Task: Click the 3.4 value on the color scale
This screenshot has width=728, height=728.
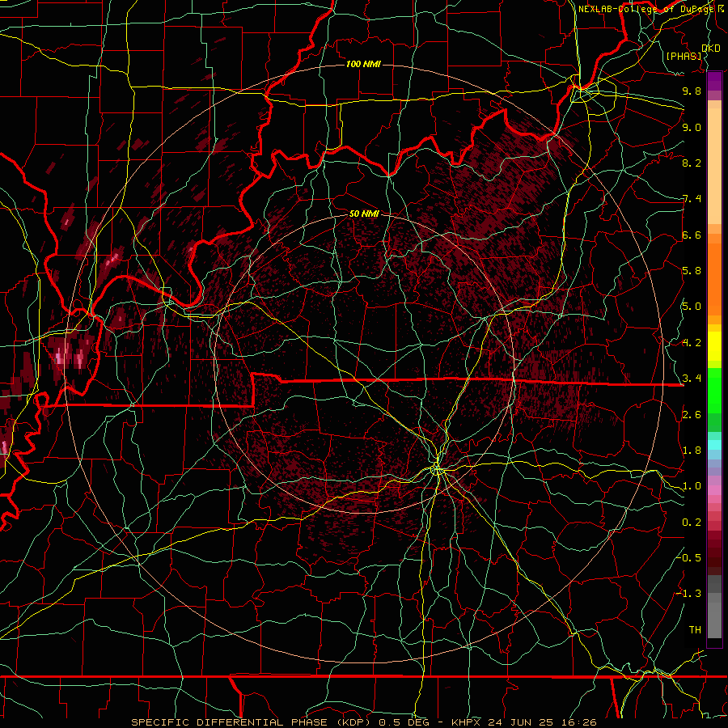Action: pyautogui.click(x=692, y=378)
